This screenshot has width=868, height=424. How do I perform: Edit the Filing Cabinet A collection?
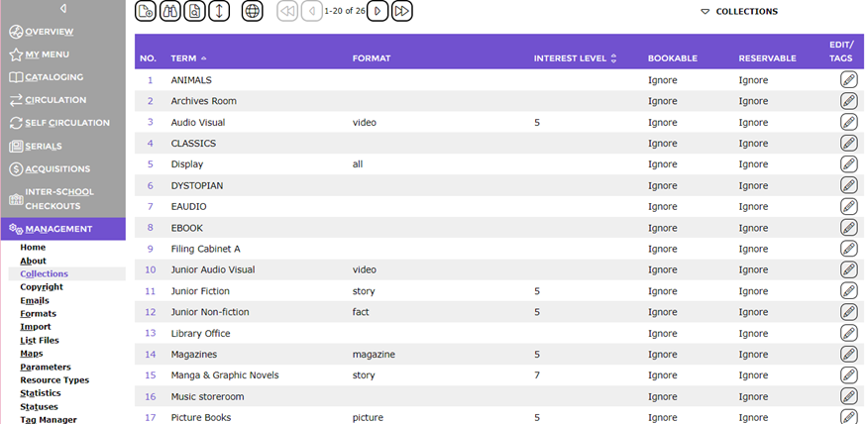tap(848, 249)
